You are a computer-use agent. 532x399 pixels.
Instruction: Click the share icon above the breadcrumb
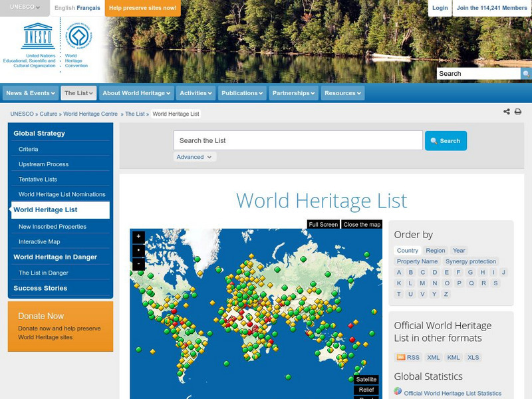pyautogui.click(x=507, y=112)
